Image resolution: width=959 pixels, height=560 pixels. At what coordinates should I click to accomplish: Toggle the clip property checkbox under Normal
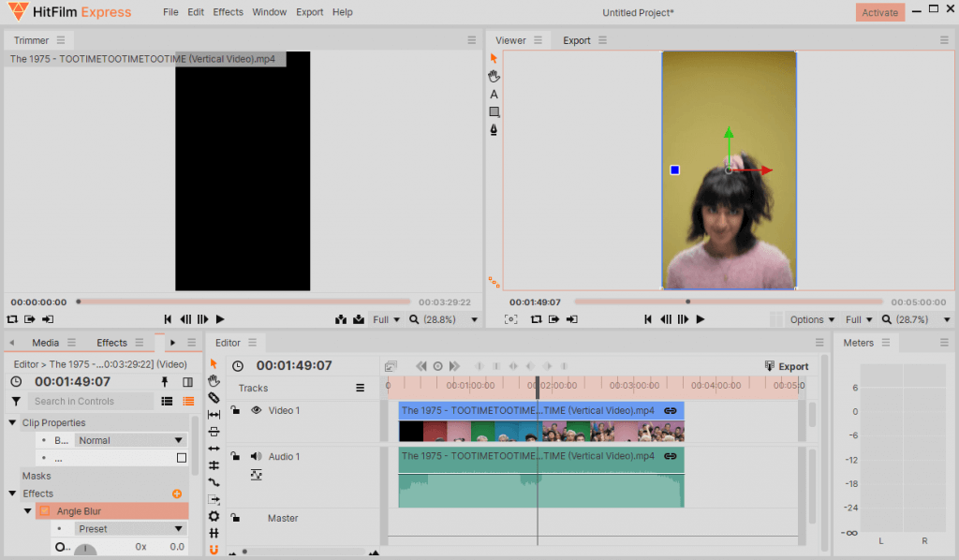pos(182,458)
